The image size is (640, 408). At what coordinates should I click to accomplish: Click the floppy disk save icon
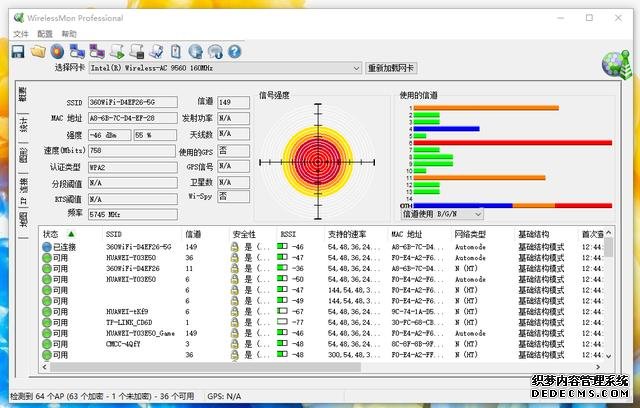[18, 52]
